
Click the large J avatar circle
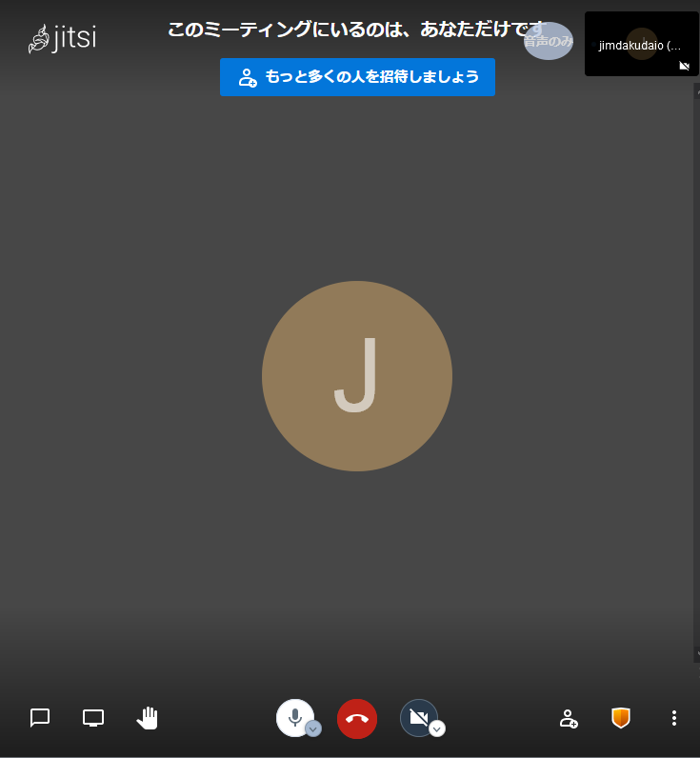357,376
